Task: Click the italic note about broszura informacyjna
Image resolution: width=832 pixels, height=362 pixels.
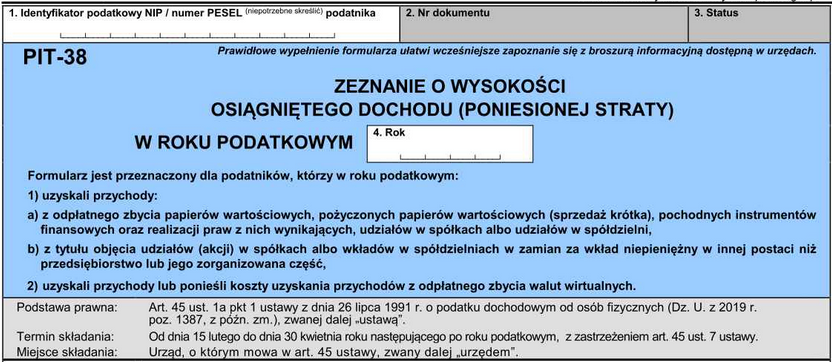Action: click(x=516, y=51)
